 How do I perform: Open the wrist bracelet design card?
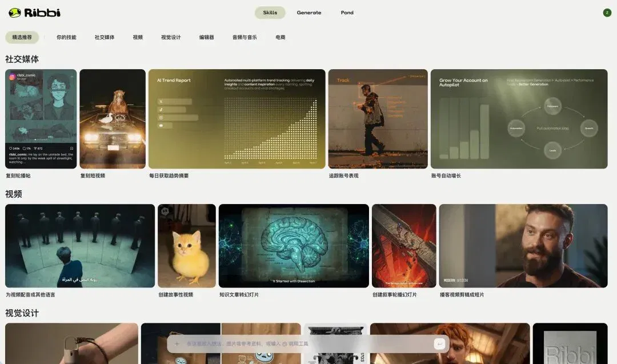tap(71, 343)
